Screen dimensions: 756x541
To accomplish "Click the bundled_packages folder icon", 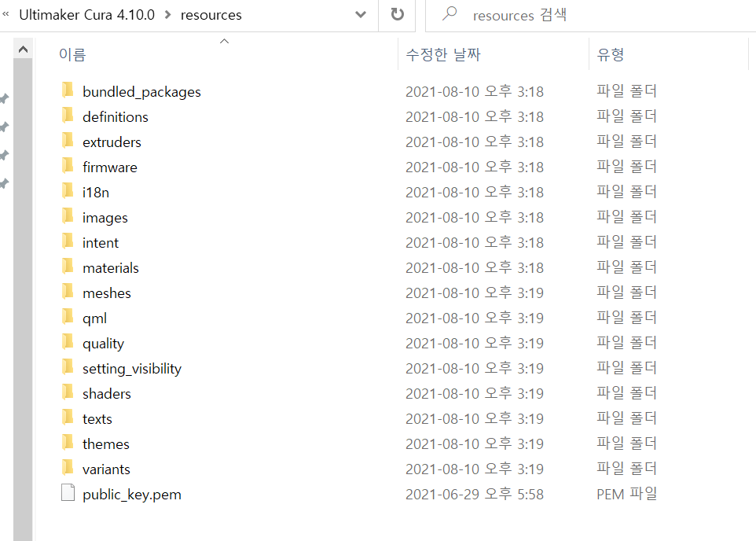I will pyautogui.click(x=68, y=90).
